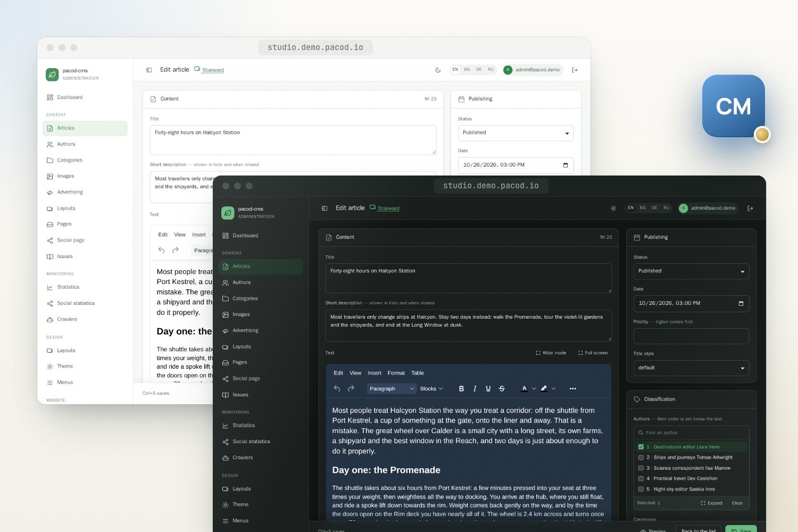Click Back to the list button
Viewport: 798px width, 532px height.
[x=698, y=530]
